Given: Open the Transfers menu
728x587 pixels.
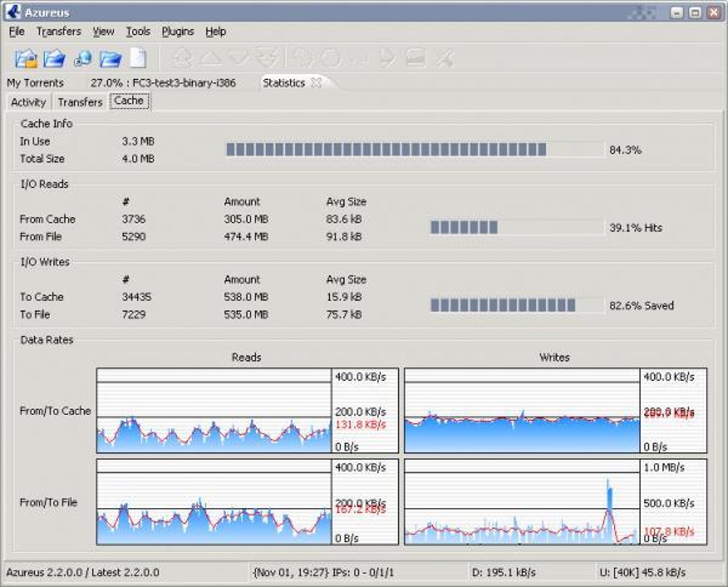Looking at the screenshot, I should (59, 31).
